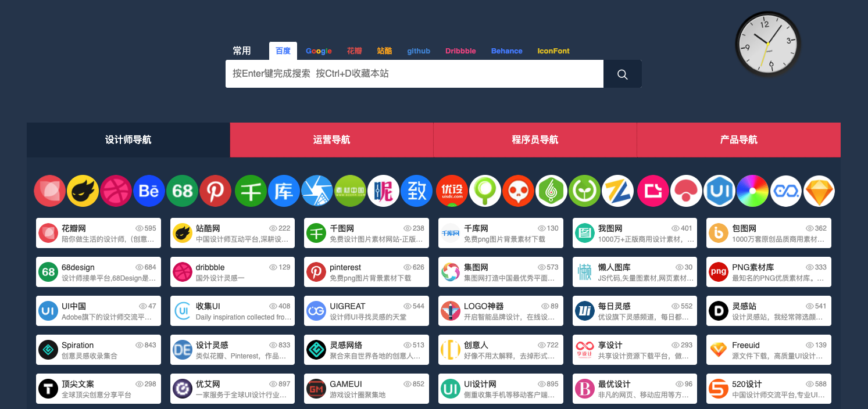Click the green 68 round icon in the icon strip
The width and height of the screenshot is (868, 409).
tap(183, 191)
